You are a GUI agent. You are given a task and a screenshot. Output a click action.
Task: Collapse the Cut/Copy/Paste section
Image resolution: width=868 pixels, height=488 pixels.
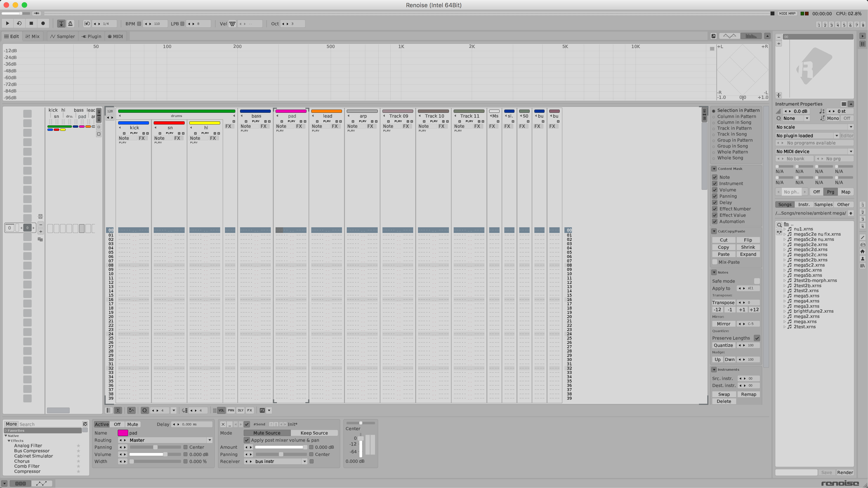(x=714, y=231)
